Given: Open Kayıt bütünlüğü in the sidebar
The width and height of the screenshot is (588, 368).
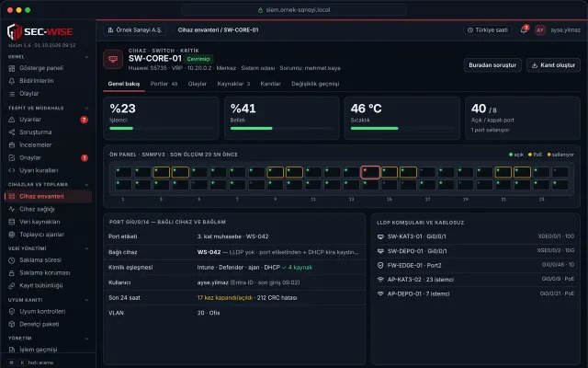Looking at the screenshot, I should point(48,286).
